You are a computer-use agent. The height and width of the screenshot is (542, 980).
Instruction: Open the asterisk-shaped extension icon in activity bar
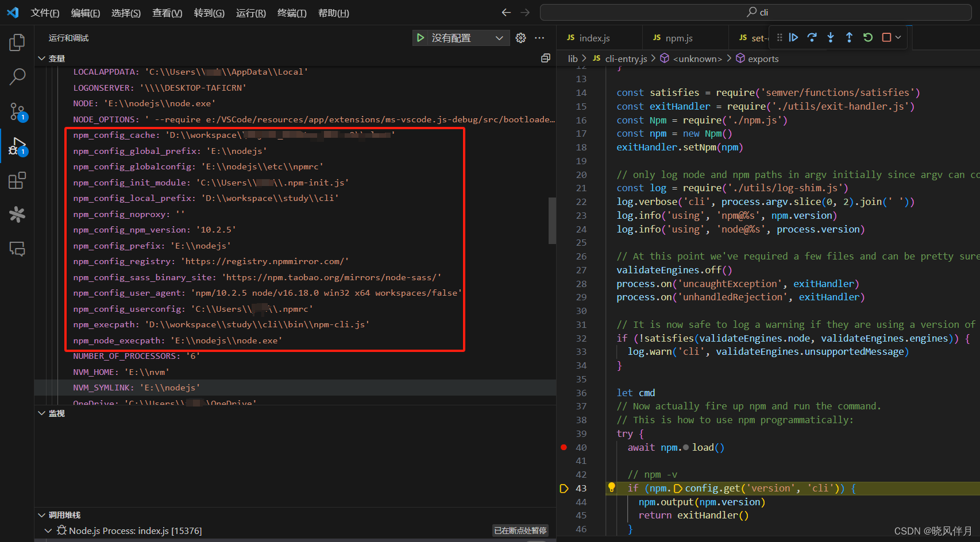click(x=17, y=215)
